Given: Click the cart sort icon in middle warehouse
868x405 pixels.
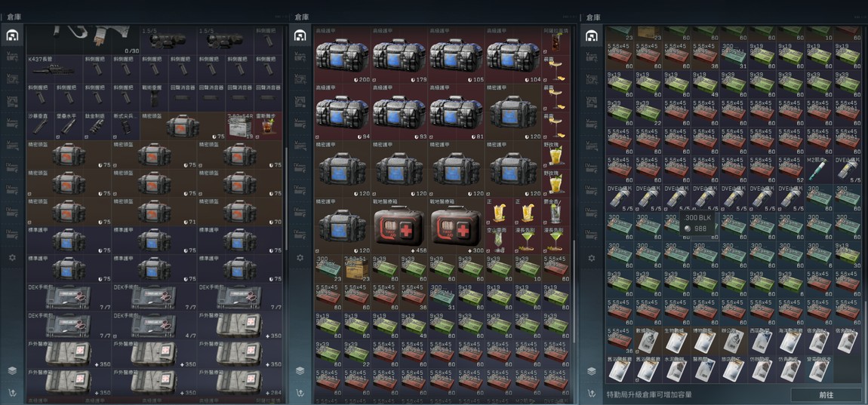Looking at the screenshot, I should [300, 393].
